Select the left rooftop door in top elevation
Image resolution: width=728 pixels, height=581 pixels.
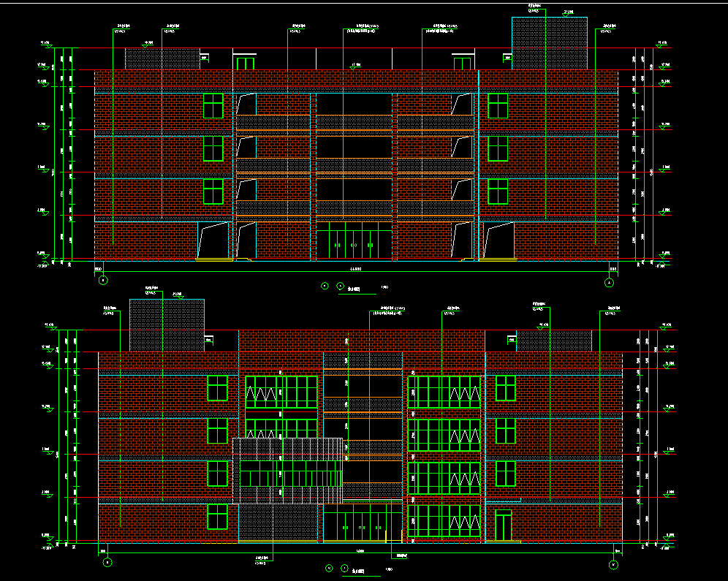pos(245,63)
